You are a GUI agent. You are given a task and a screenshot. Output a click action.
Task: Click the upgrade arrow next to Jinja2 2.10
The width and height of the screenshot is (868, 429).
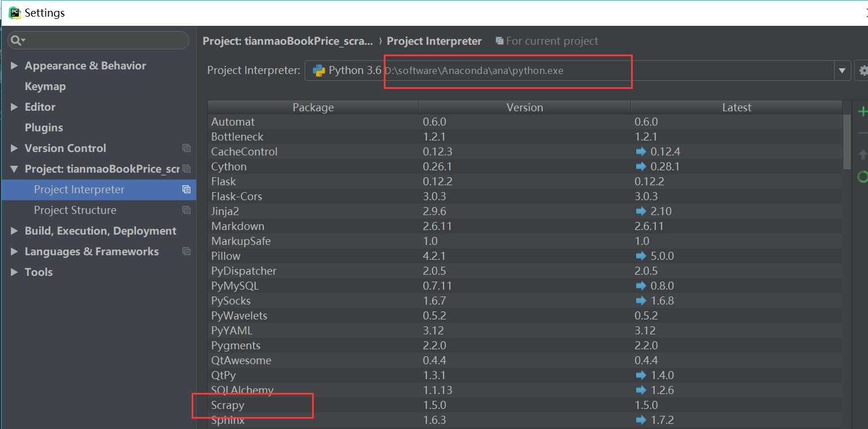pyautogui.click(x=641, y=211)
